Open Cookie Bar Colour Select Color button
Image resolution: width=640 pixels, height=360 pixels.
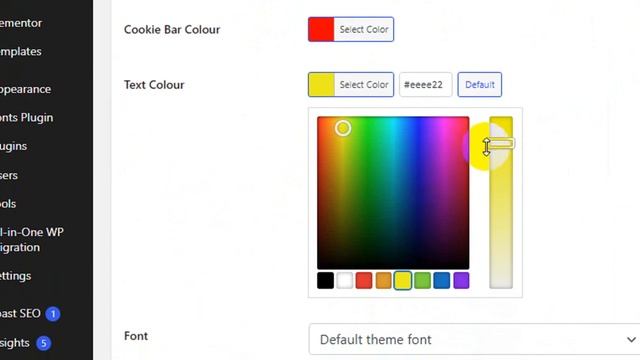[x=351, y=29]
